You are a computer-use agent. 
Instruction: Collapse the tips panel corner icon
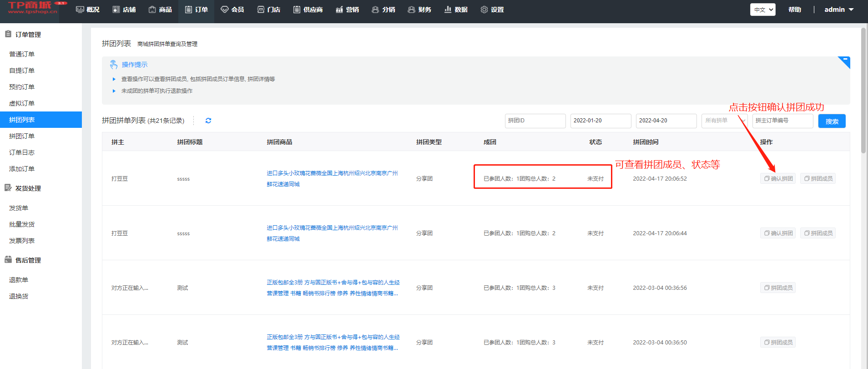point(845,61)
